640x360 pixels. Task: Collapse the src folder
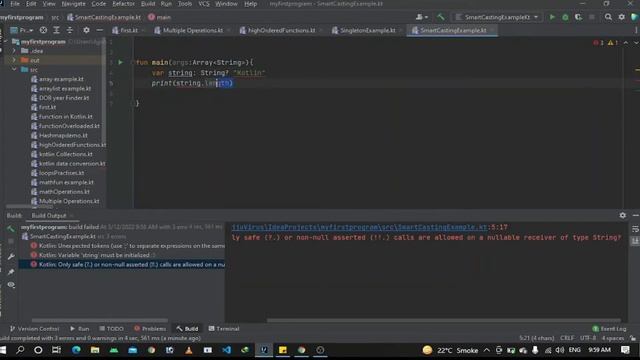coord(14,70)
